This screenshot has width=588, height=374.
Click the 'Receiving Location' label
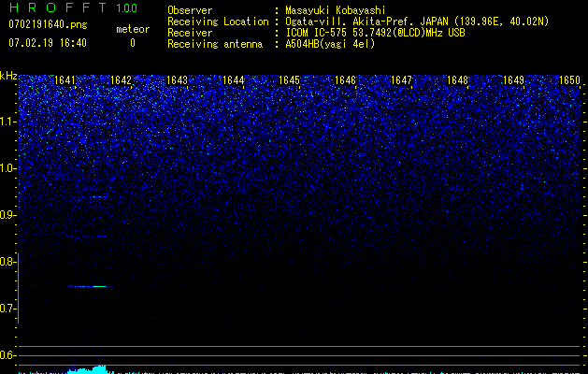(218, 22)
